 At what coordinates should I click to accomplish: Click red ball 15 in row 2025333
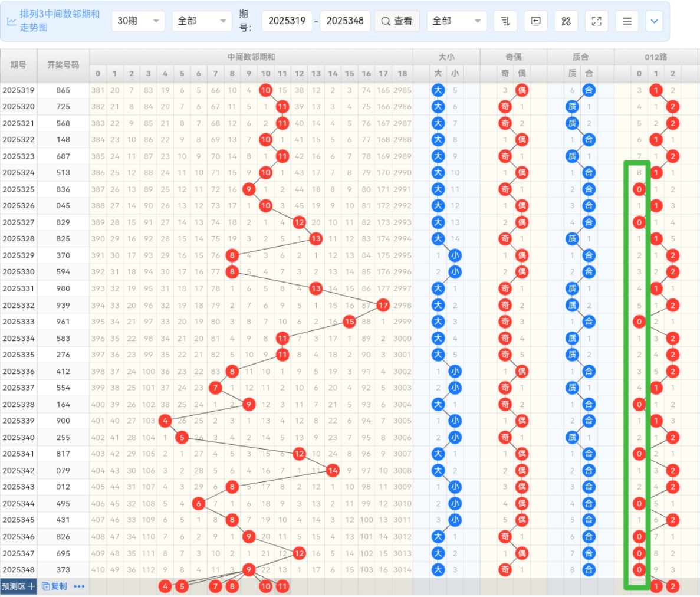click(350, 322)
